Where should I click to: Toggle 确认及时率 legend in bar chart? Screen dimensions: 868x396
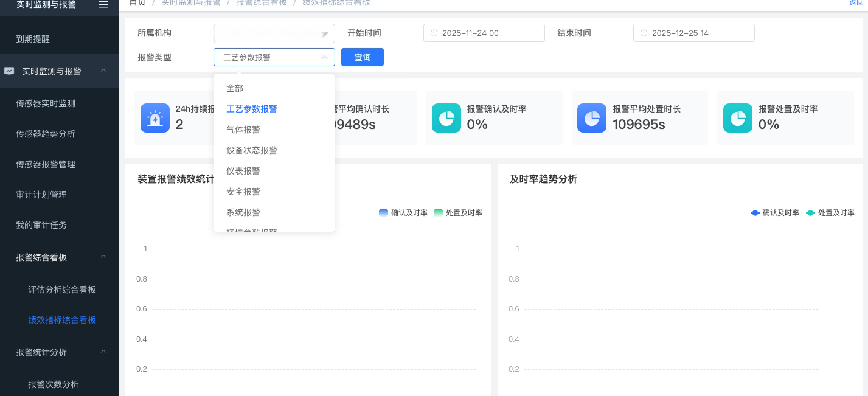point(403,213)
